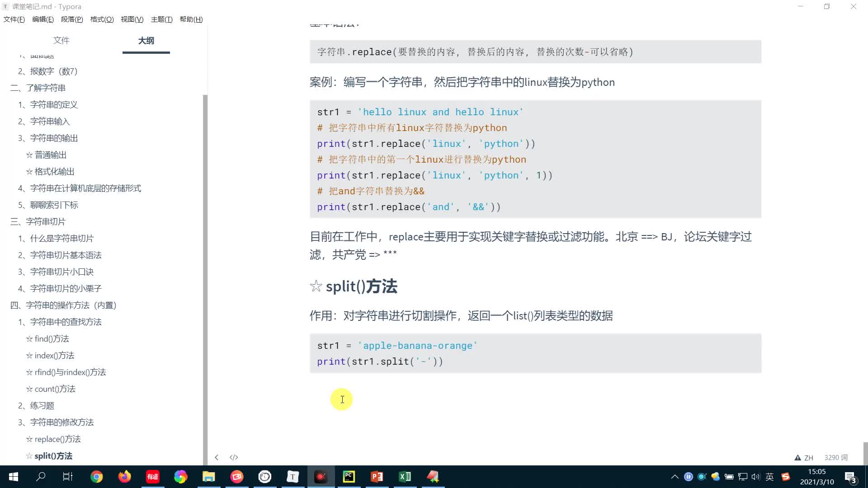Open File Explorer on taskbar
Viewport: 868px width, 488px height.
[x=208, y=477]
